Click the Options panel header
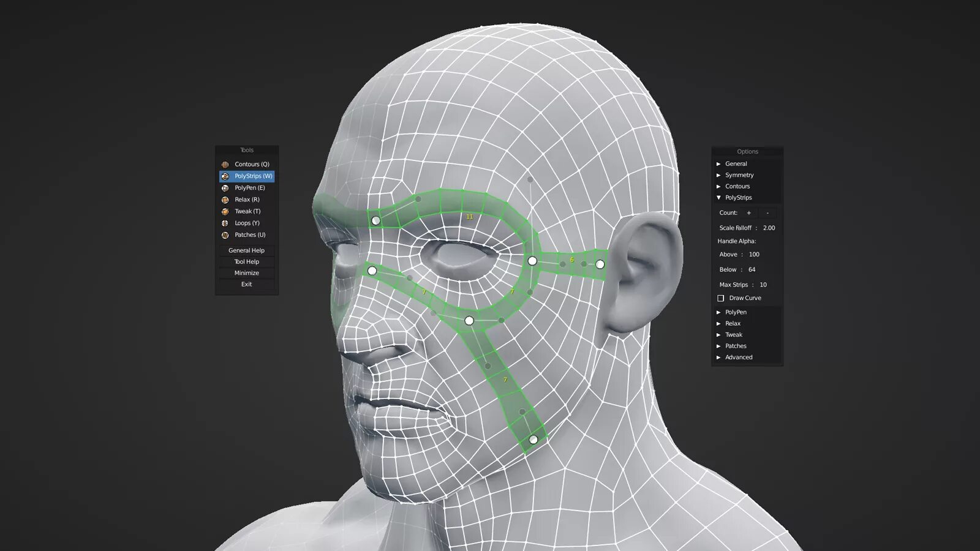This screenshot has width=980, height=551. 747,151
